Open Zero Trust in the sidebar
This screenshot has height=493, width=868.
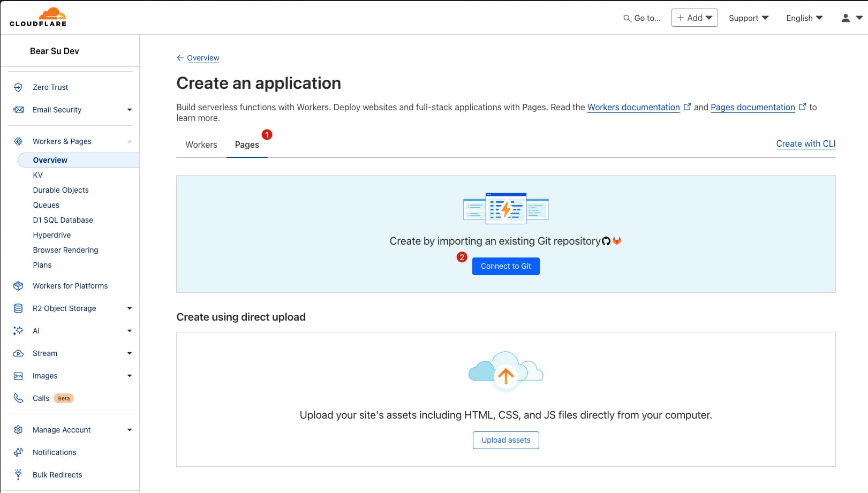(x=50, y=87)
